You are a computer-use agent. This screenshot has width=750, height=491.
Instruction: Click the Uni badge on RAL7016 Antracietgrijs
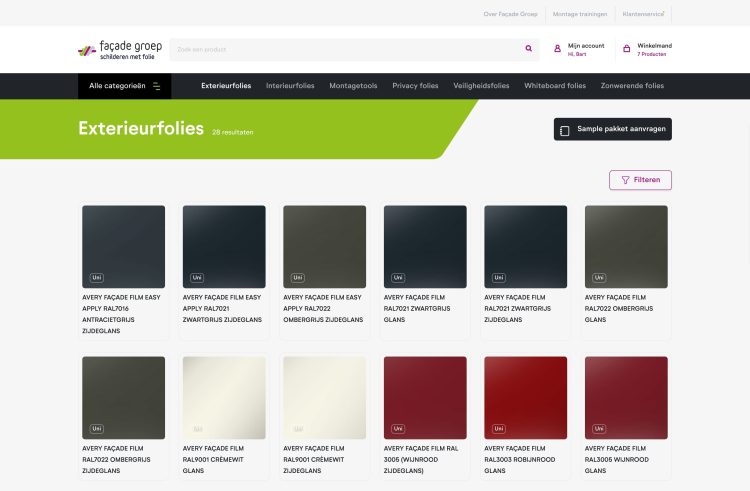[97, 278]
